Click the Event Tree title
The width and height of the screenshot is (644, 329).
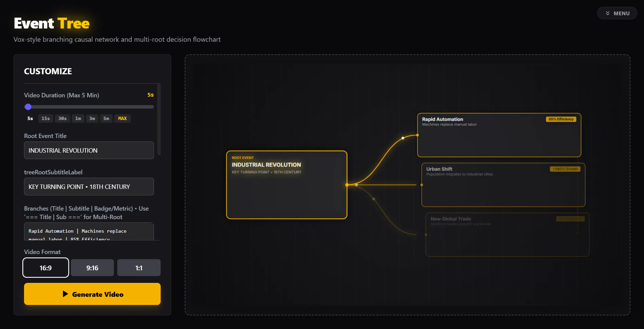coord(52,23)
